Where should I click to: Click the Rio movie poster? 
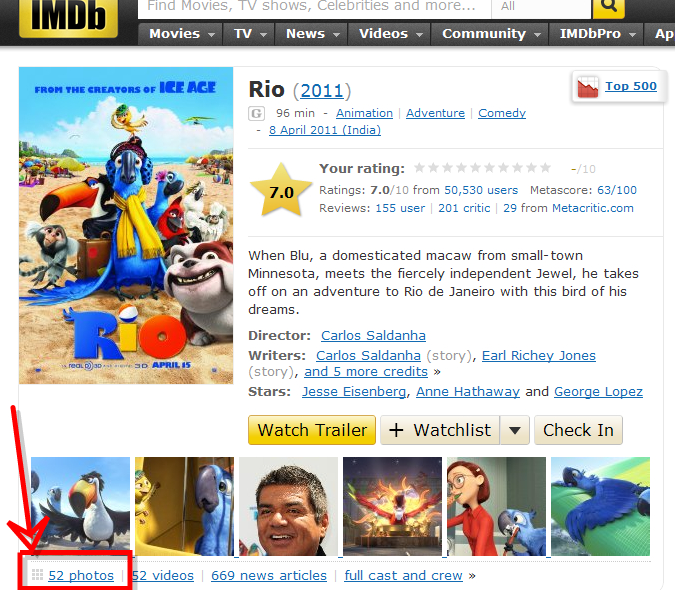[126, 225]
